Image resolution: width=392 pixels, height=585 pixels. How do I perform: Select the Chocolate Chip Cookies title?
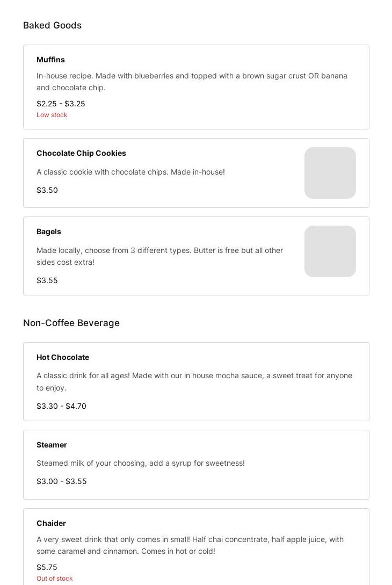(81, 153)
